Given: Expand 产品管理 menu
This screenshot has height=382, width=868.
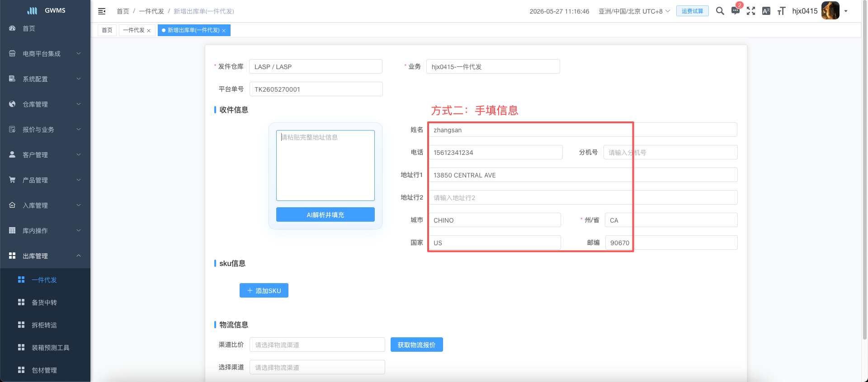Looking at the screenshot, I should 45,180.
